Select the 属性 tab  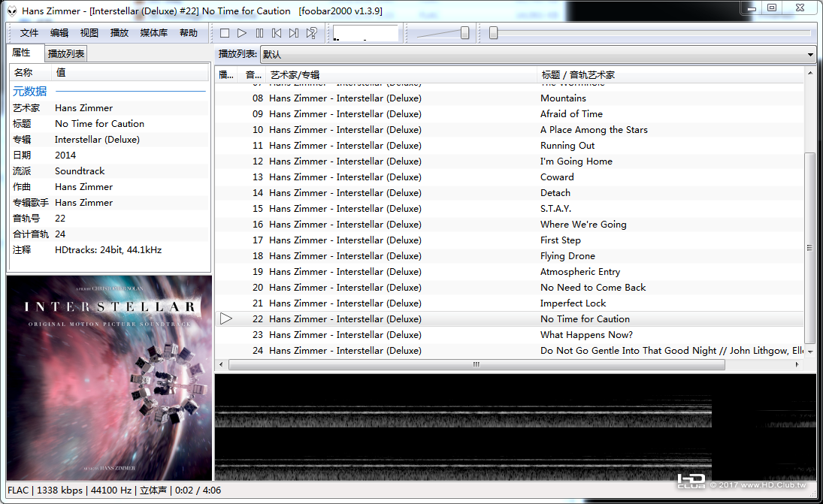pos(22,53)
